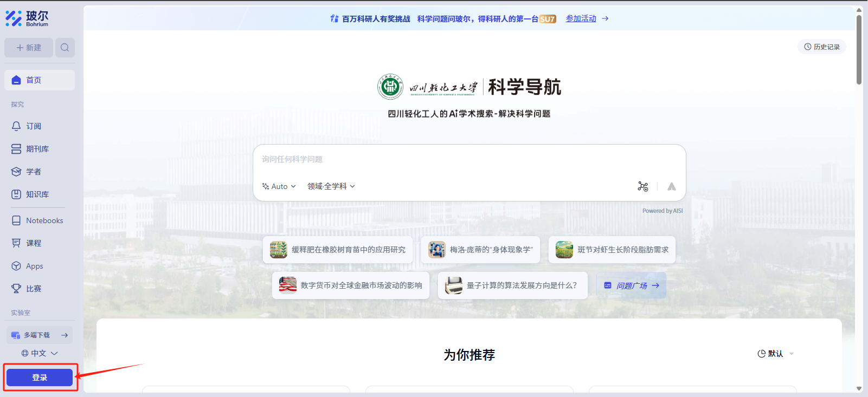Click the search magnifier icon in sidebar

click(x=65, y=48)
